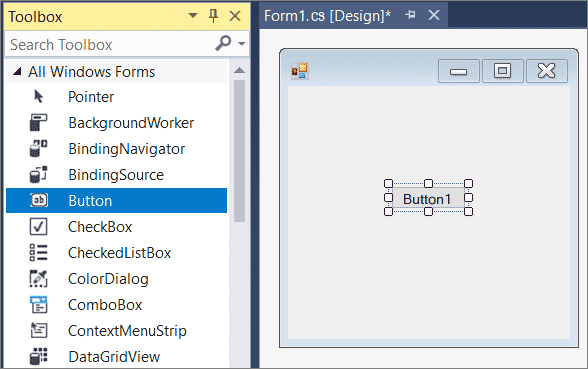Click the ColorDialog icon
The image size is (588, 369).
point(38,279)
